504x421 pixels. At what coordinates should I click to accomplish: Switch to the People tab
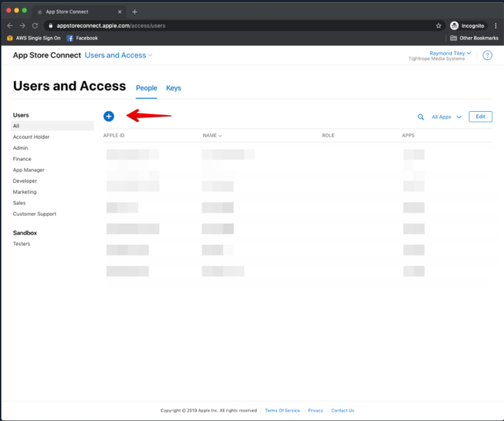146,88
